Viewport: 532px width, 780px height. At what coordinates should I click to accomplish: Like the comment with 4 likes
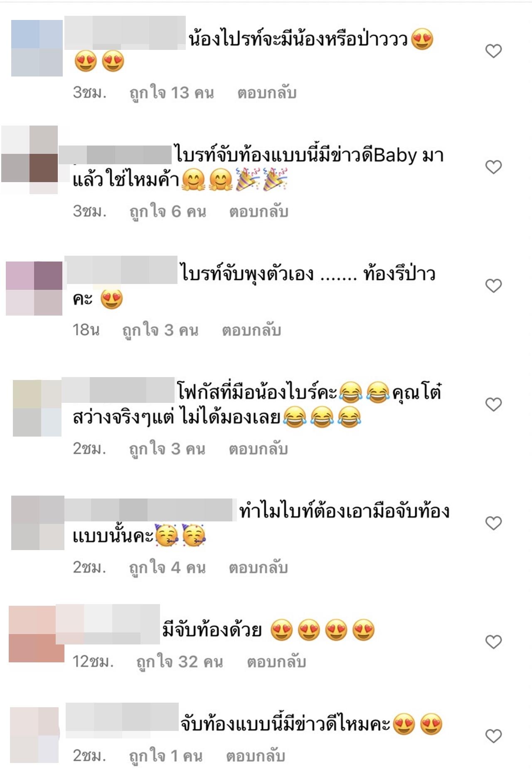coord(493,523)
